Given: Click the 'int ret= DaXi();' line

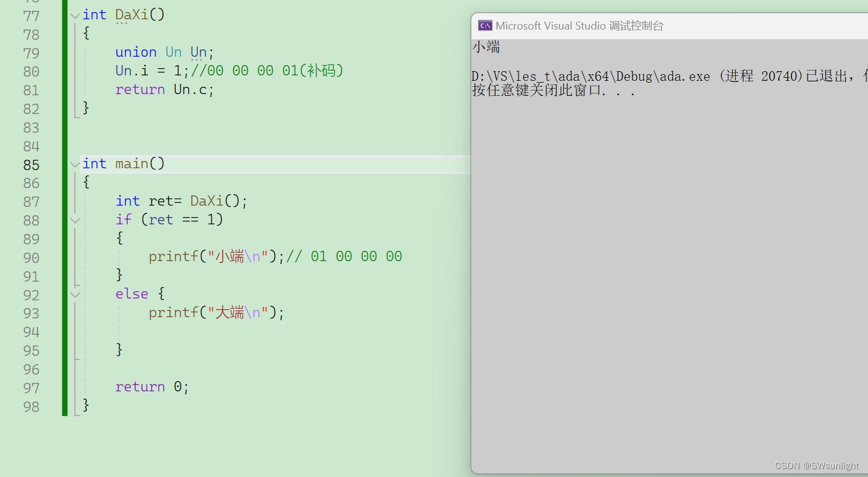Looking at the screenshot, I should coord(182,201).
